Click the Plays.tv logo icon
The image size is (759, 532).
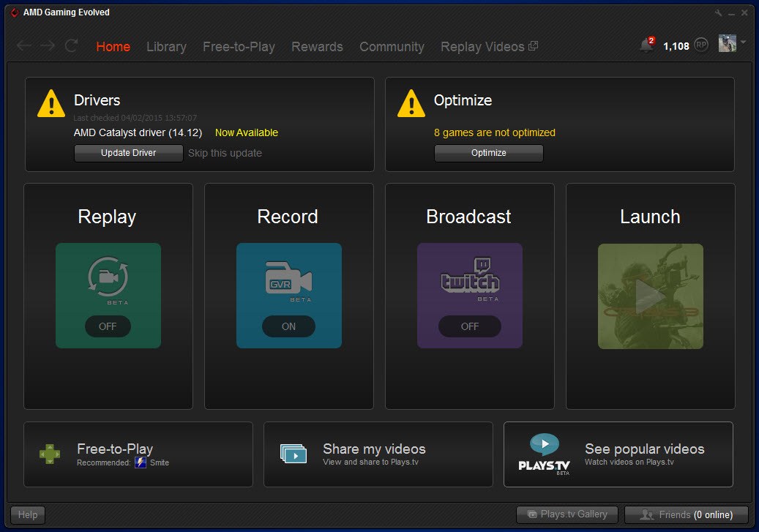[544, 454]
